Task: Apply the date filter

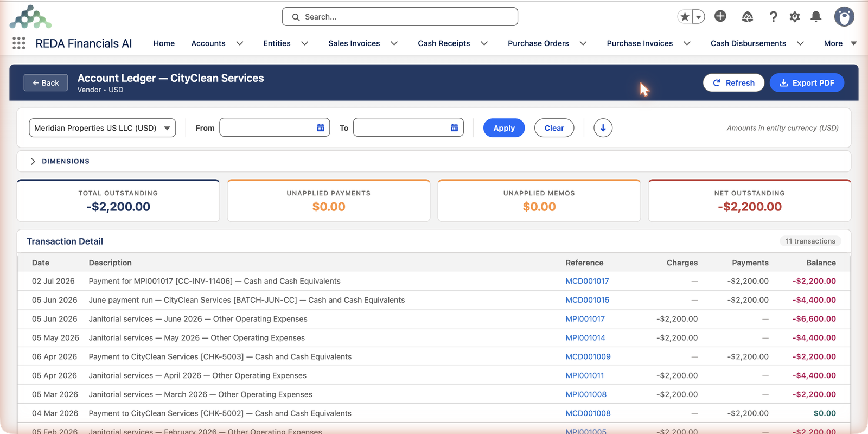Action: [504, 128]
